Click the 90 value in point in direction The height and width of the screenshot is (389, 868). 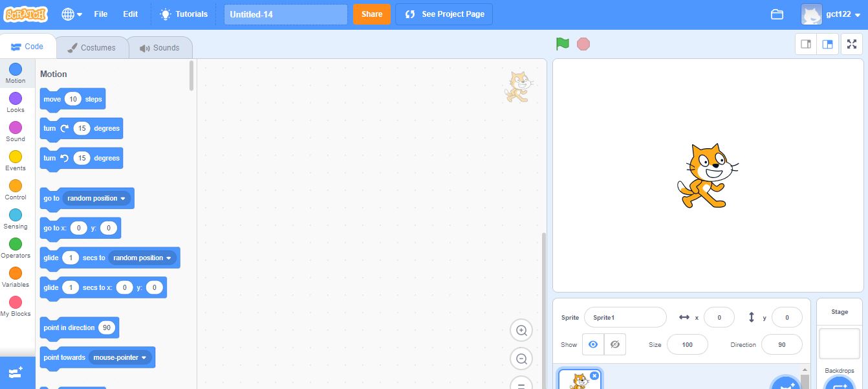coord(107,328)
